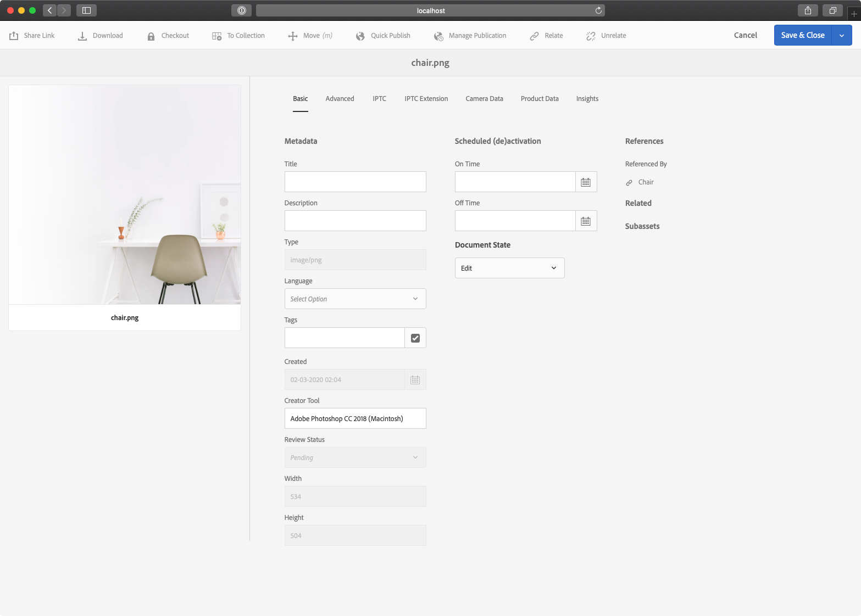Click the On Time input field

pos(515,182)
